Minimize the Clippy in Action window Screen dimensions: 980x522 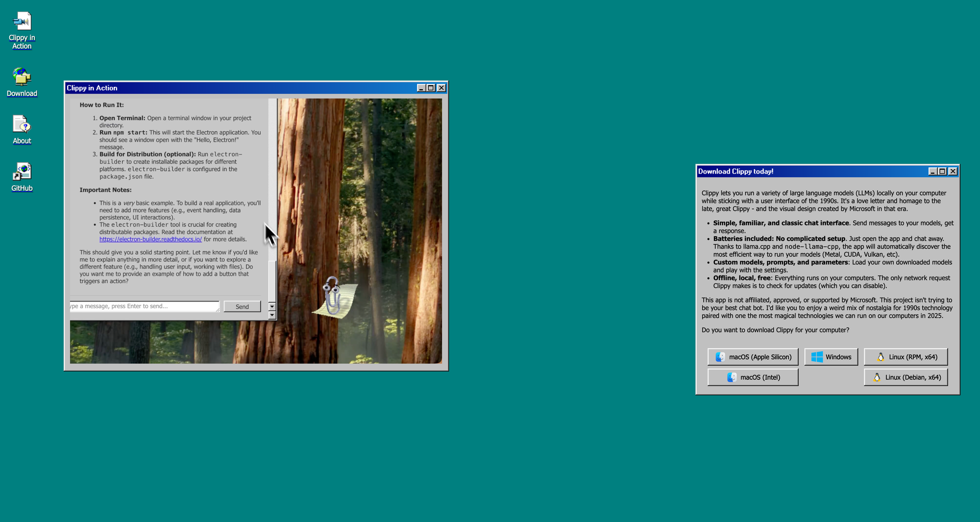(421, 88)
